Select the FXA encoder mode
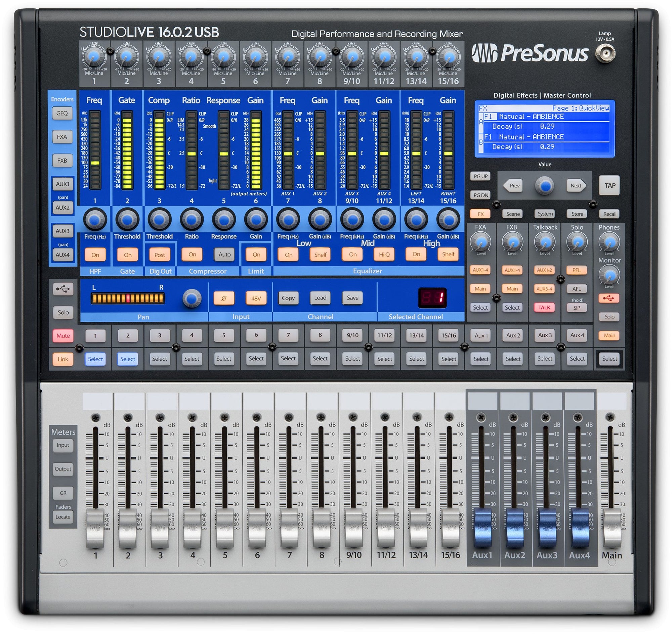Image resolution: width=672 pixels, height=634 pixels. [62, 137]
